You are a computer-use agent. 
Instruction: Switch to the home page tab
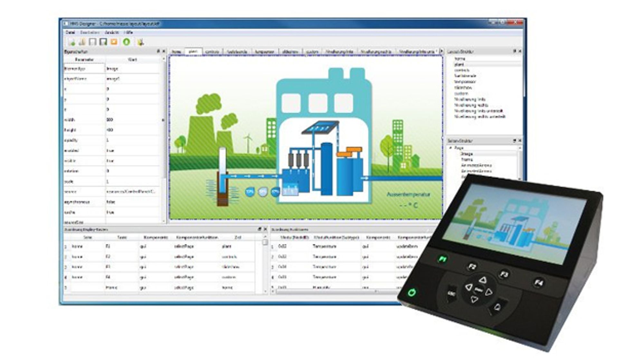(x=176, y=52)
